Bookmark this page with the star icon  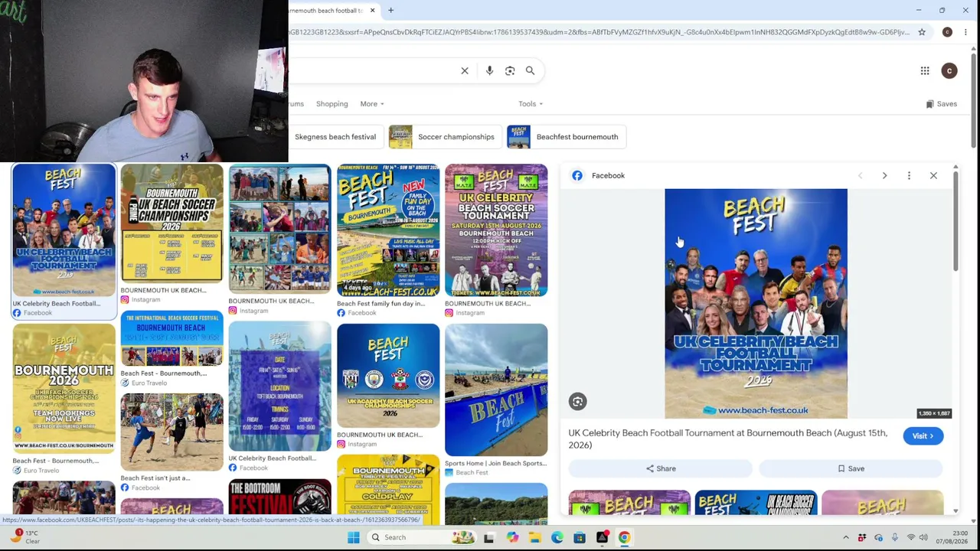tap(922, 32)
